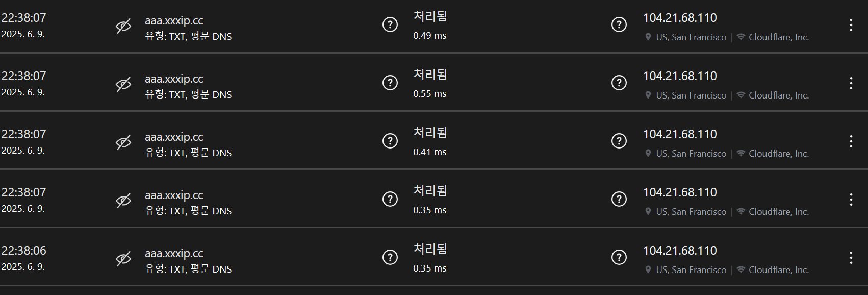Click the question mark icon left of the IP in 0.49 ms row
Viewport: 868px width, 295px height.
pos(619,24)
